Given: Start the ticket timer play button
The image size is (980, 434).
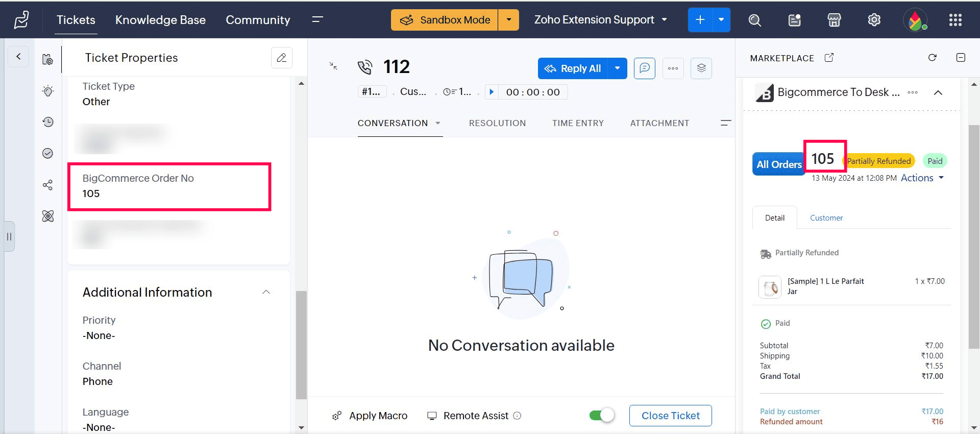Looking at the screenshot, I should (492, 92).
